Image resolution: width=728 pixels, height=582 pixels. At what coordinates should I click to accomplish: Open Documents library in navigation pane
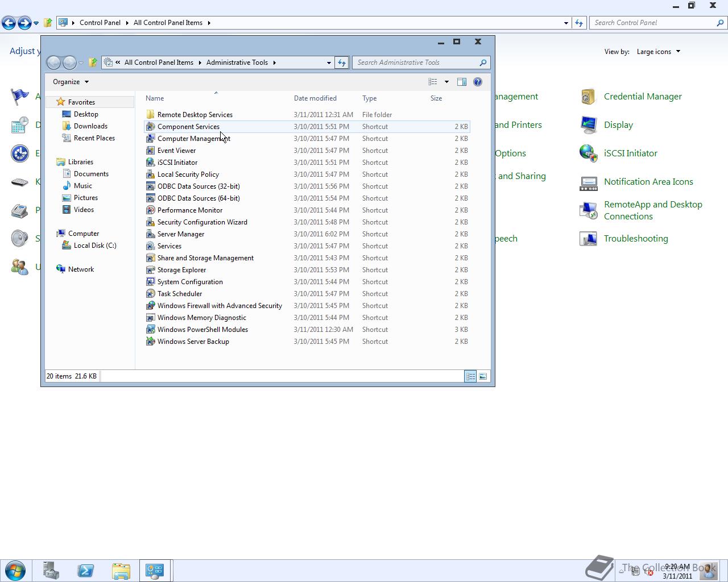coord(91,174)
